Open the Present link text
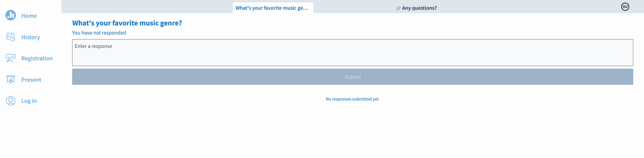The width and height of the screenshot is (644, 158). click(31, 80)
